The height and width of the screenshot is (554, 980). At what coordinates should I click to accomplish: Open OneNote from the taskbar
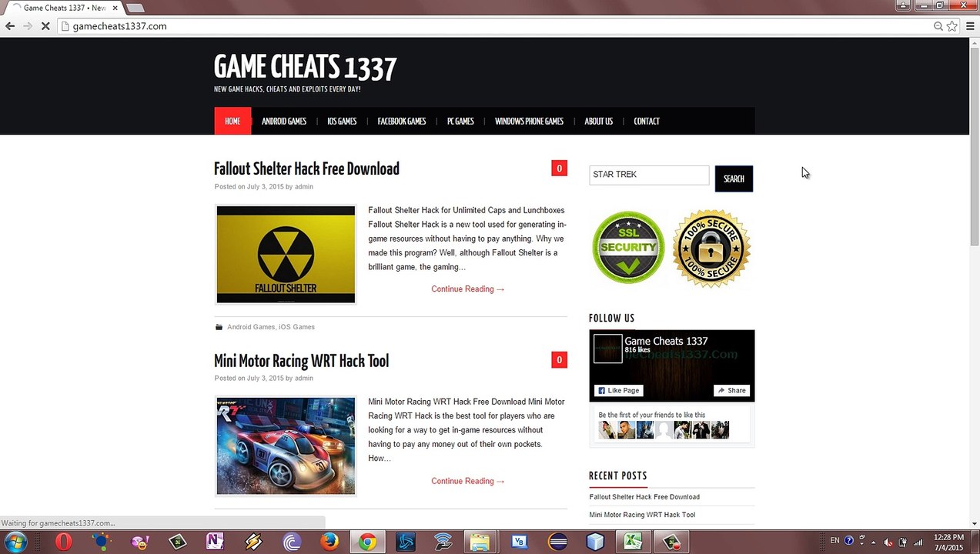coord(216,542)
